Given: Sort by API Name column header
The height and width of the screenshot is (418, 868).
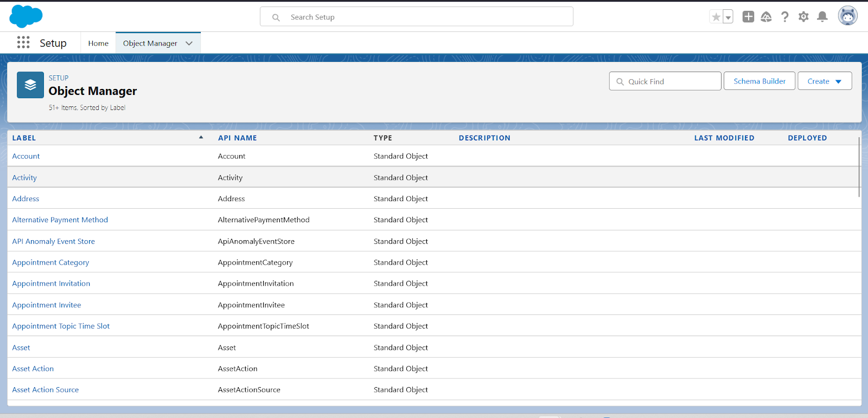Looking at the screenshot, I should tap(238, 138).
